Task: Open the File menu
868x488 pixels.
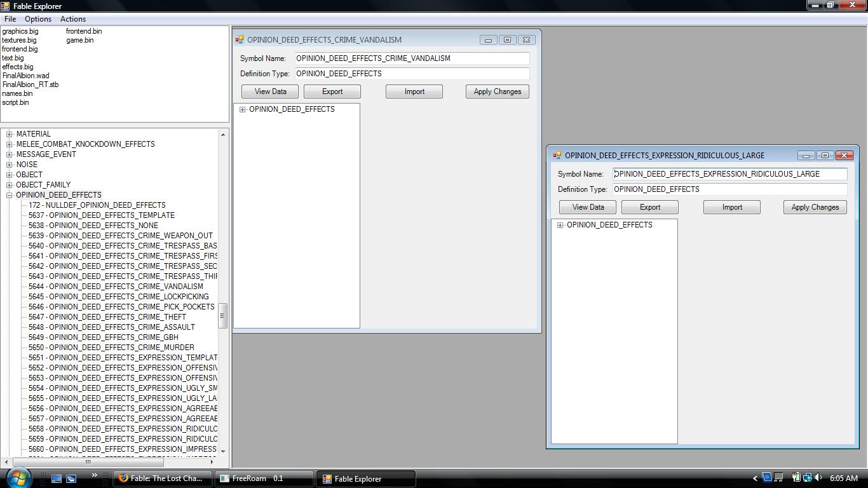Action: click(x=10, y=19)
